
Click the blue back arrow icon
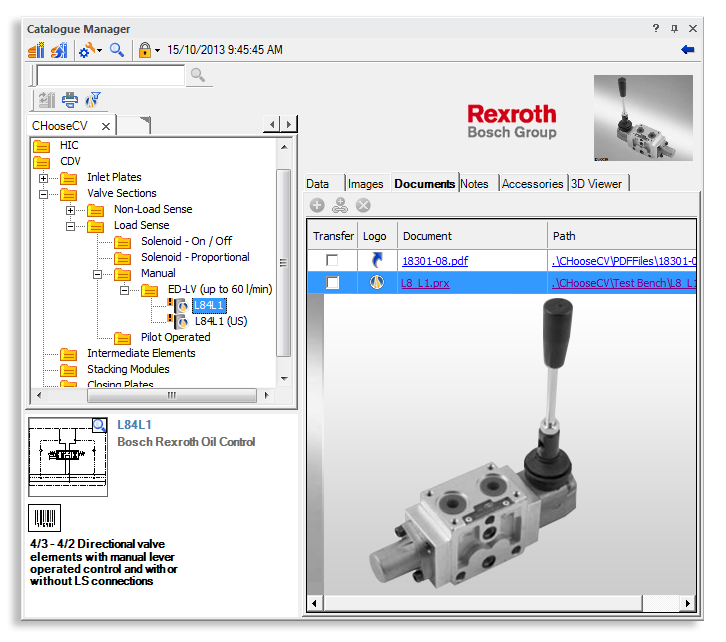coord(687,50)
